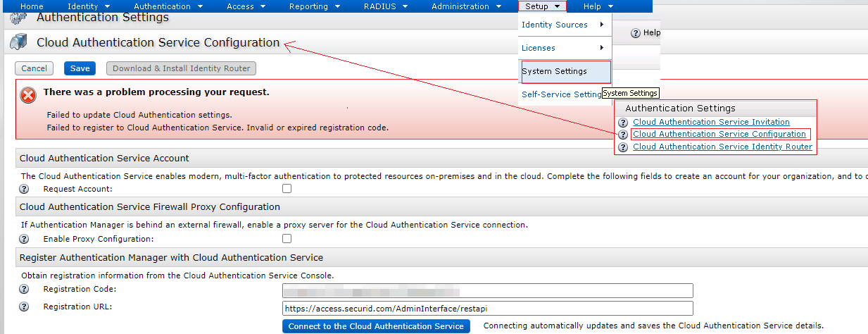Go to the Home tab
Screen dimensions: 868x334
point(32,6)
